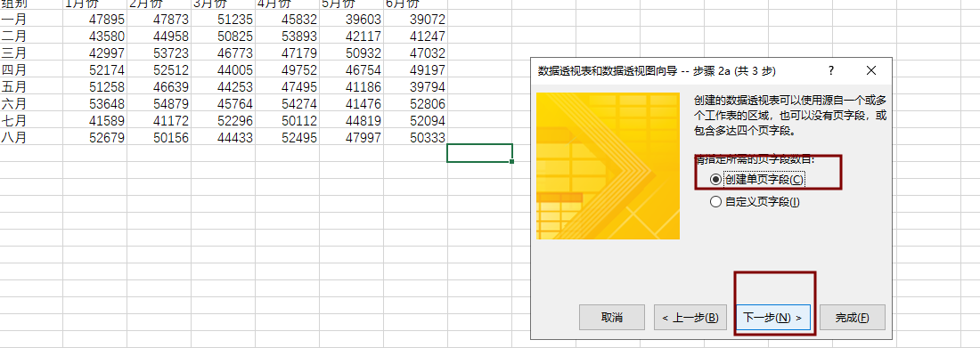Select the cell containing 50333

click(x=416, y=138)
